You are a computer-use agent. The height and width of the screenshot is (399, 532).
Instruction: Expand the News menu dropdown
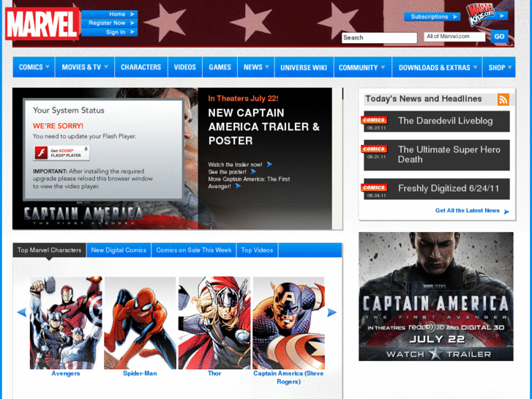(267, 67)
